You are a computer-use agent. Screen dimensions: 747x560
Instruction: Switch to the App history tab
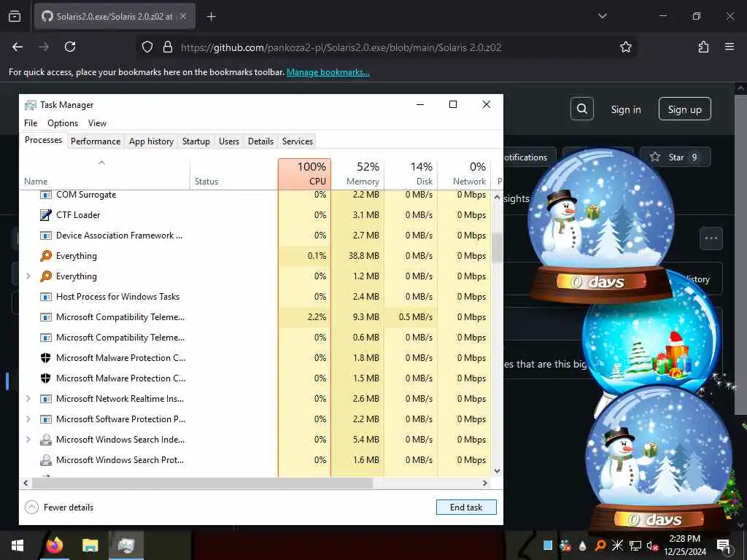coord(151,141)
